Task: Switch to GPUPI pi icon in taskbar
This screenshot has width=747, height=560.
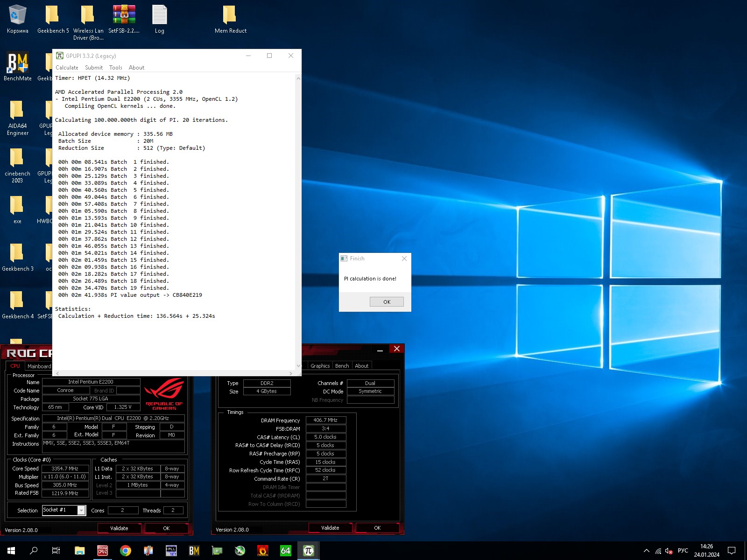Action: pos(309,551)
